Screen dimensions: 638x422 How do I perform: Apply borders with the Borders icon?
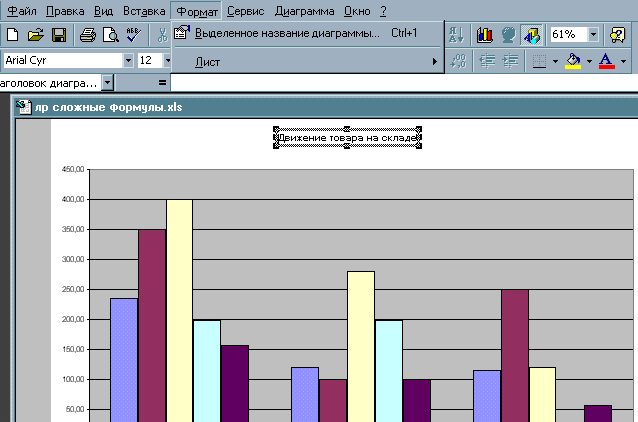539,61
